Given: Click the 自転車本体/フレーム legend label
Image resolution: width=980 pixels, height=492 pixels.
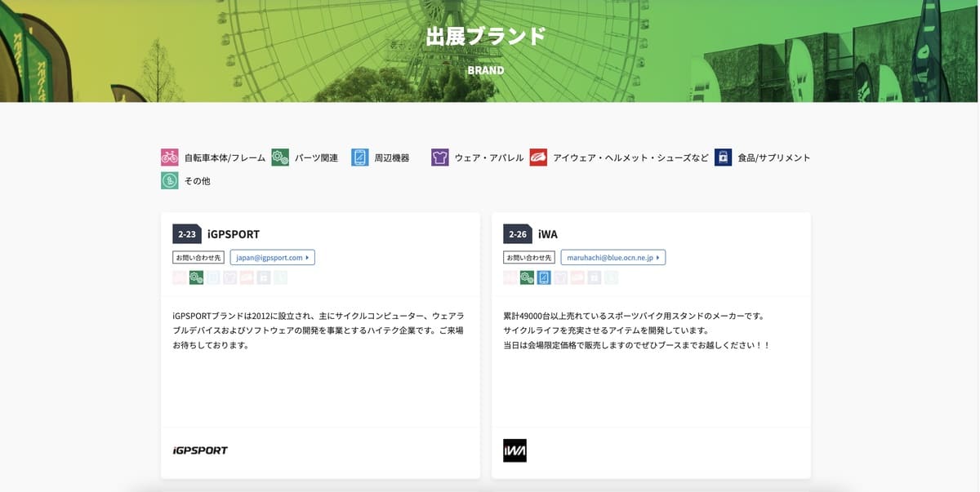Looking at the screenshot, I should tap(225, 157).
